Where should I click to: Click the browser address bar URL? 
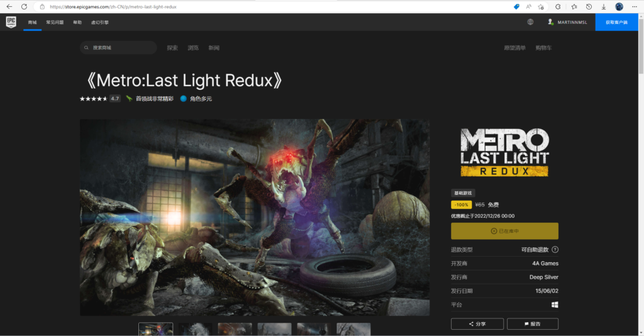[x=113, y=6]
